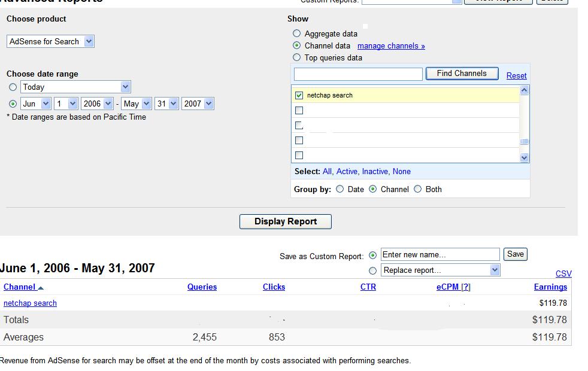Uncheck the netchap search channel checkbox
588x371 pixels.
pyautogui.click(x=299, y=95)
